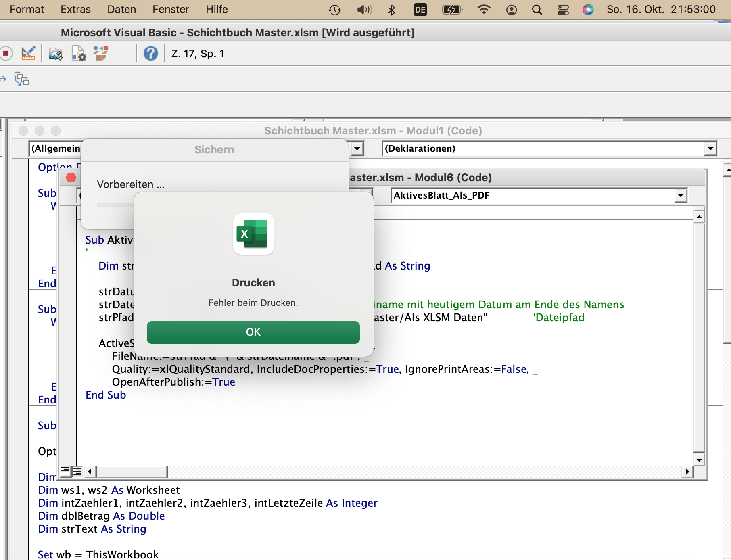
Task: Open the Extras menu
Action: tap(75, 9)
